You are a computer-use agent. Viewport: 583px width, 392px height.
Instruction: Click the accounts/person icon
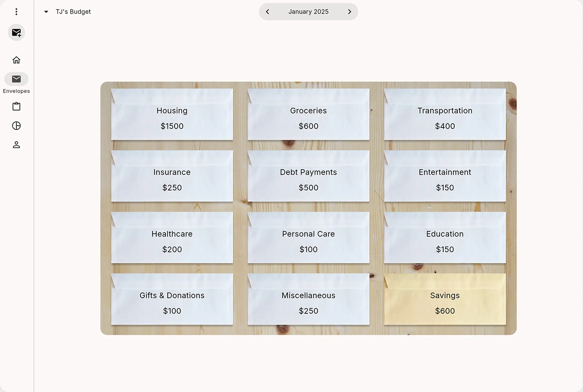(16, 145)
